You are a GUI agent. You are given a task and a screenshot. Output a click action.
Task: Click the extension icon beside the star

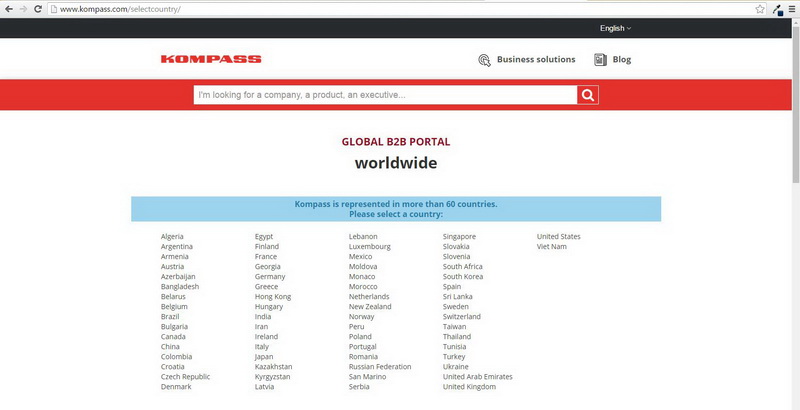tap(778, 9)
